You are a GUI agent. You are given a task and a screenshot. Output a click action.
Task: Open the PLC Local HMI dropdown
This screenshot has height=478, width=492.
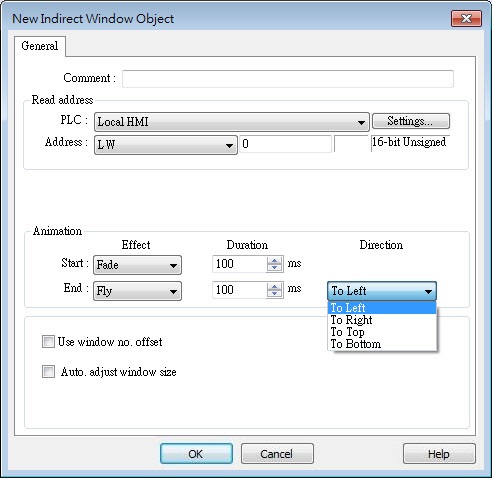coord(232,122)
